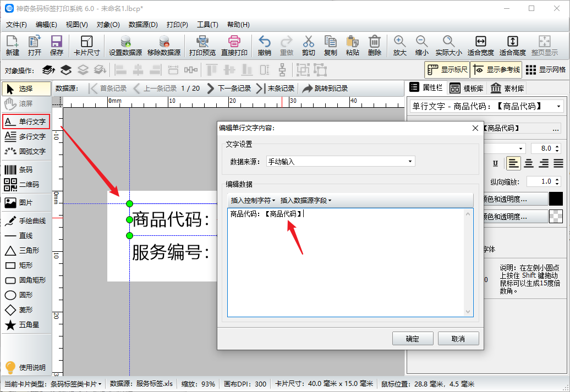The width and height of the screenshot is (570, 392).
Task: Expand the 插入数据源字段 dropdown
Action: coord(305,201)
